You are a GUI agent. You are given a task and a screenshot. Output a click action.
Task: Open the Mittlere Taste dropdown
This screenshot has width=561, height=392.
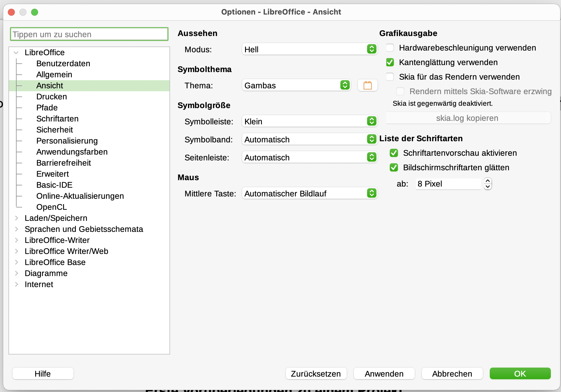click(x=310, y=194)
